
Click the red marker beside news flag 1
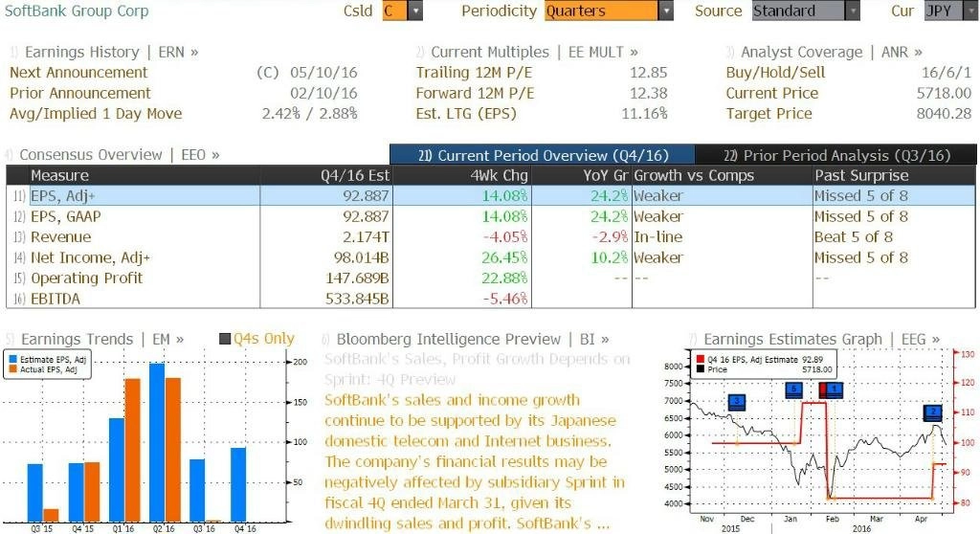(x=822, y=390)
